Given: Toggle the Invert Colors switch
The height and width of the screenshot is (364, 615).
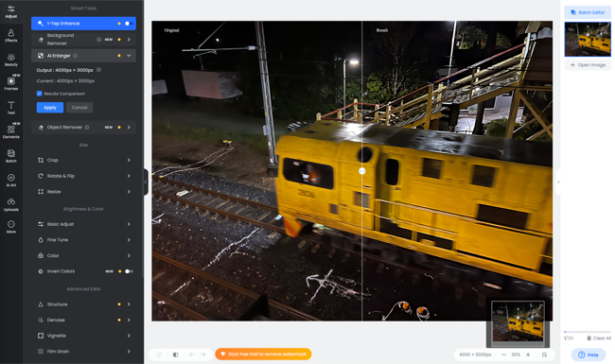Looking at the screenshot, I should [129, 271].
